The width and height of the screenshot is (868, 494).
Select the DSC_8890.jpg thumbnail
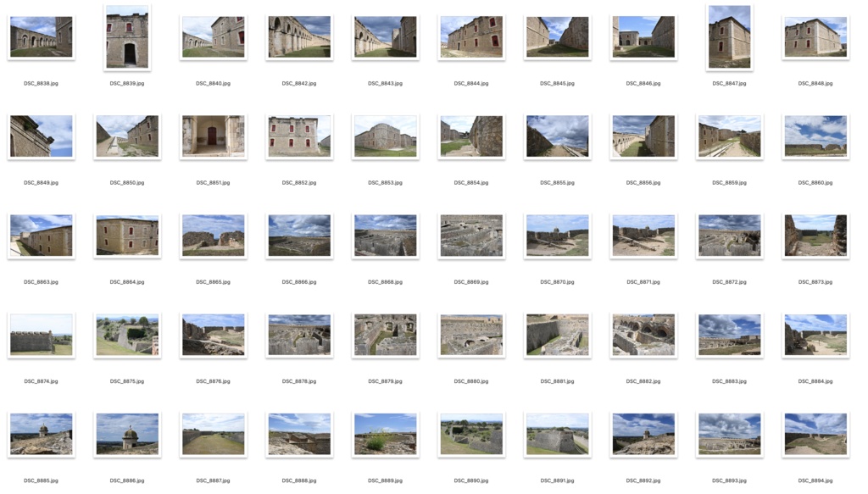click(471, 434)
